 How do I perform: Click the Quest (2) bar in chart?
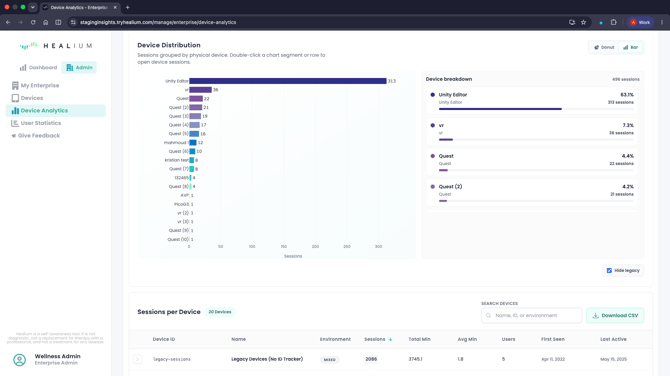click(x=196, y=108)
